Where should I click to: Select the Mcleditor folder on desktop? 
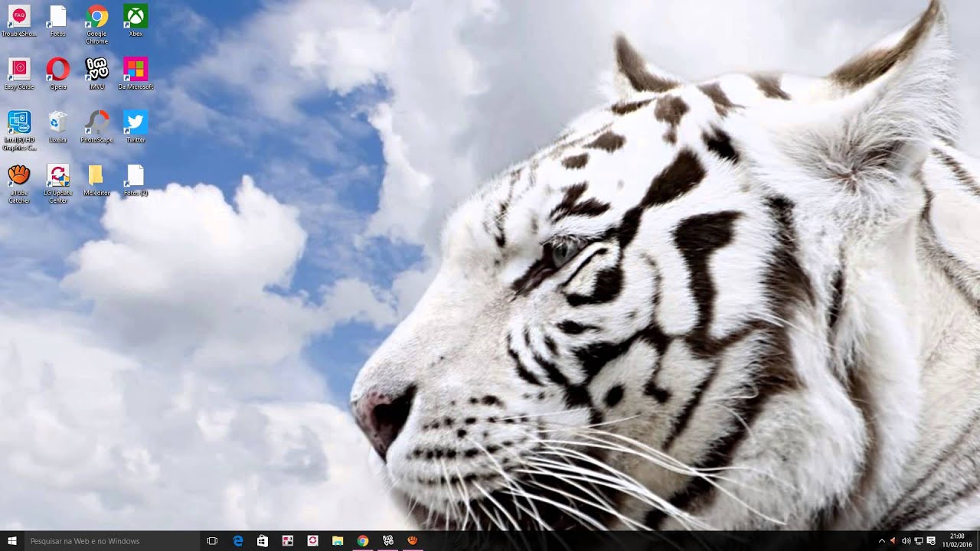(x=96, y=181)
